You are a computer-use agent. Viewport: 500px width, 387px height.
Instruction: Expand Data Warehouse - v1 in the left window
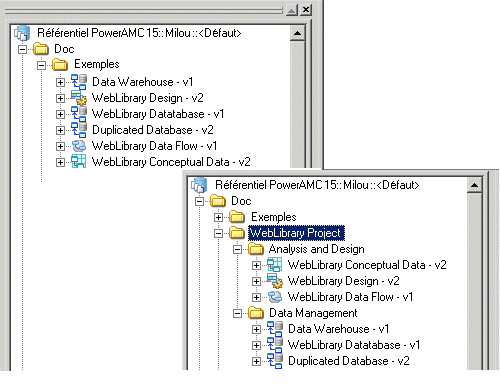(60, 82)
